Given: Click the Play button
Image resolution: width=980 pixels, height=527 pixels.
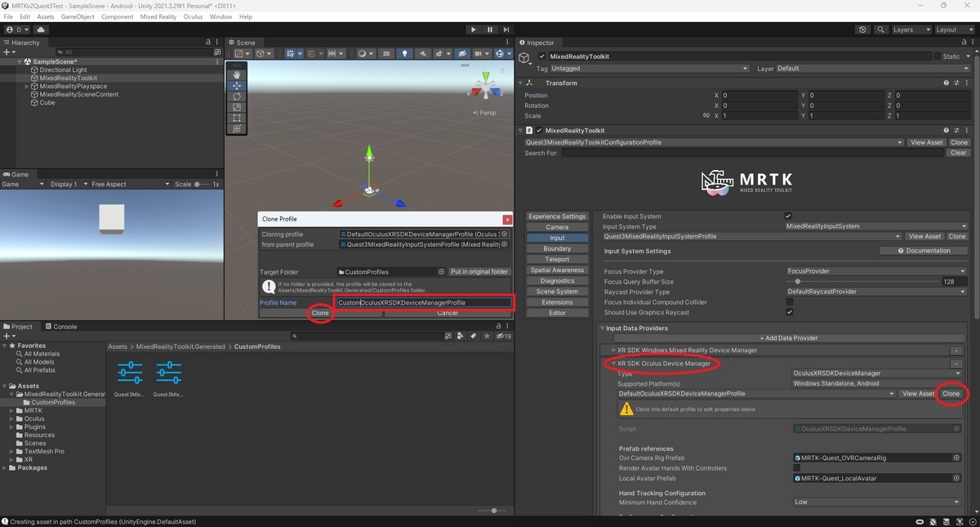Looking at the screenshot, I should 473,29.
